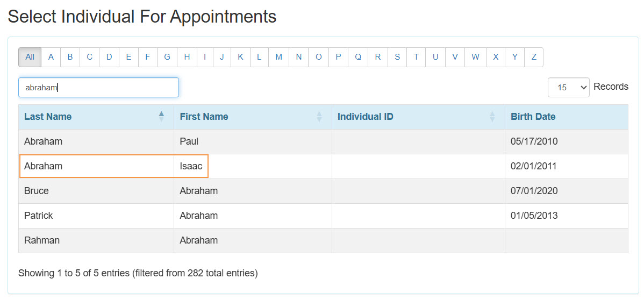
Task: Filter individuals by letter M
Action: [278, 57]
